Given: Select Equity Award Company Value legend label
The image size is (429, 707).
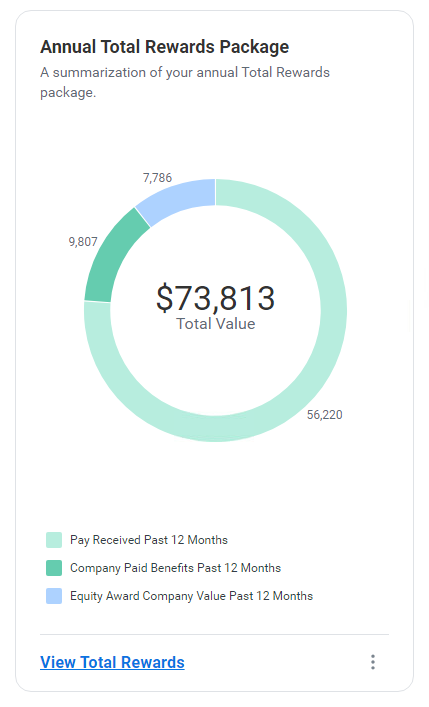Looking at the screenshot, I should point(191,596).
